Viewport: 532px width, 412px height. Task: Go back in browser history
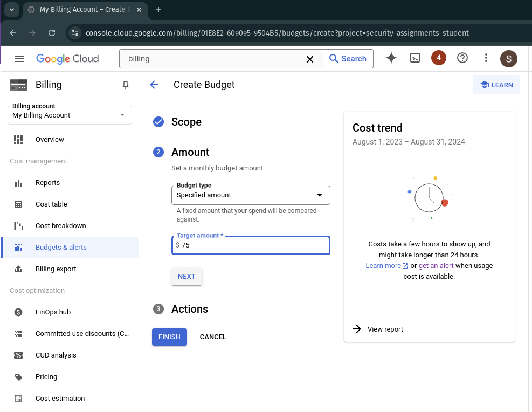13,33
